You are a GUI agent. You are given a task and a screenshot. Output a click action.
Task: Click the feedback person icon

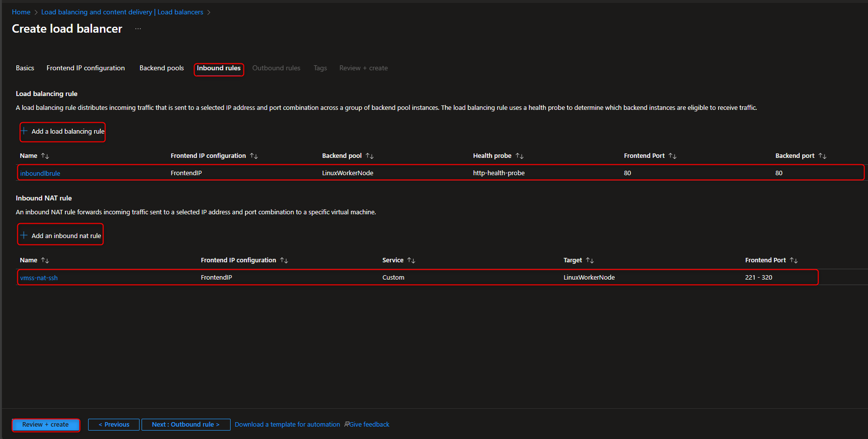tap(347, 424)
